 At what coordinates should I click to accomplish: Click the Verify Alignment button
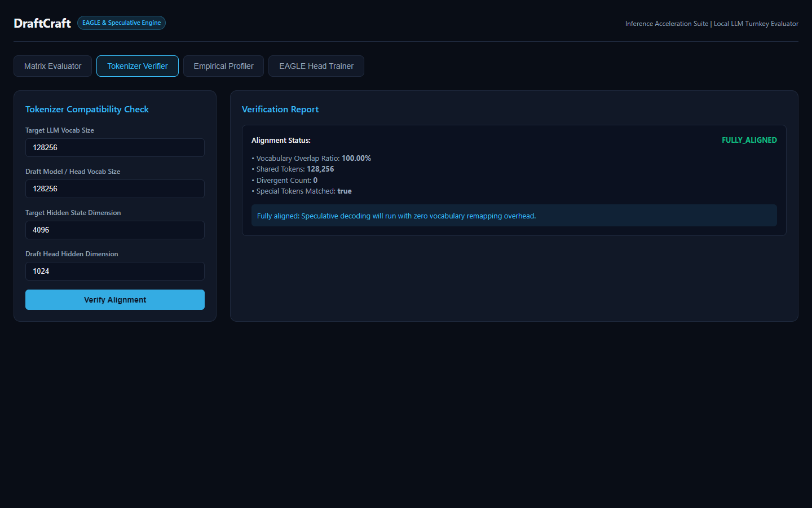point(115,300)
